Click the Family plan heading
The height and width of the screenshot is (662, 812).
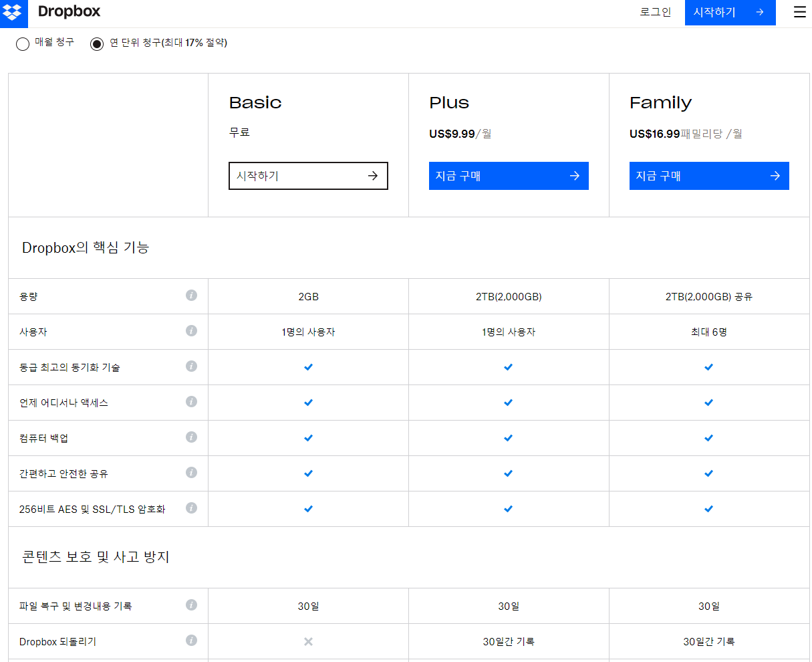coord(660,103)
